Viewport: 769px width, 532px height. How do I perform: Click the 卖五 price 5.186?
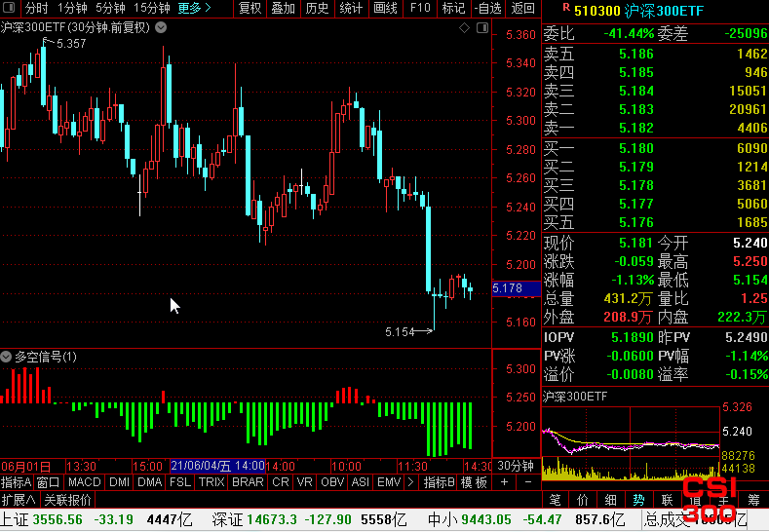[x=636, y=54]
